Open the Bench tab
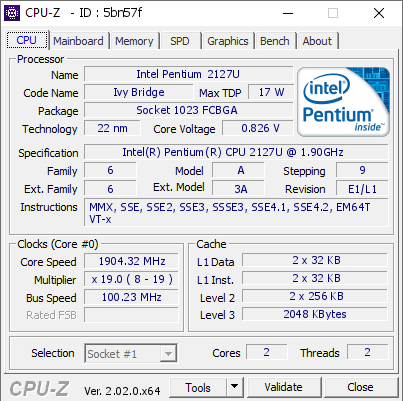 pos(275,41)
